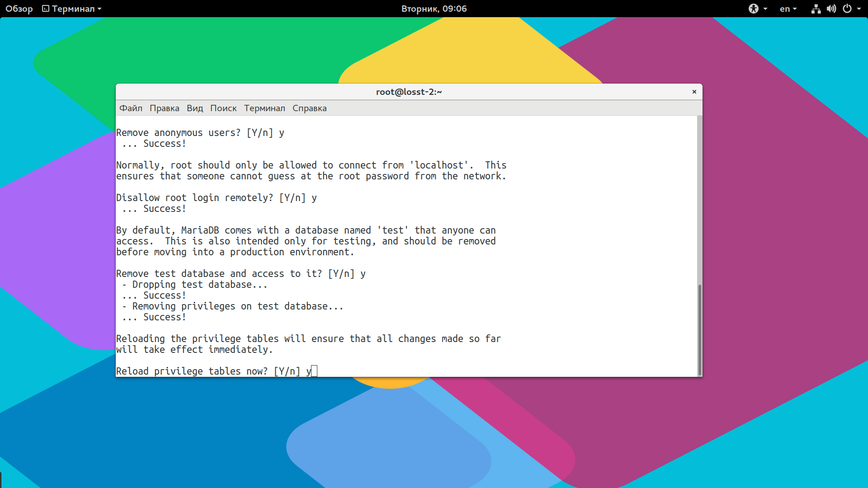Viewport: 868px width, 488px height.
Task: Click the 'Remove anonymous users?' line
Action: click(x=200, y=132)
